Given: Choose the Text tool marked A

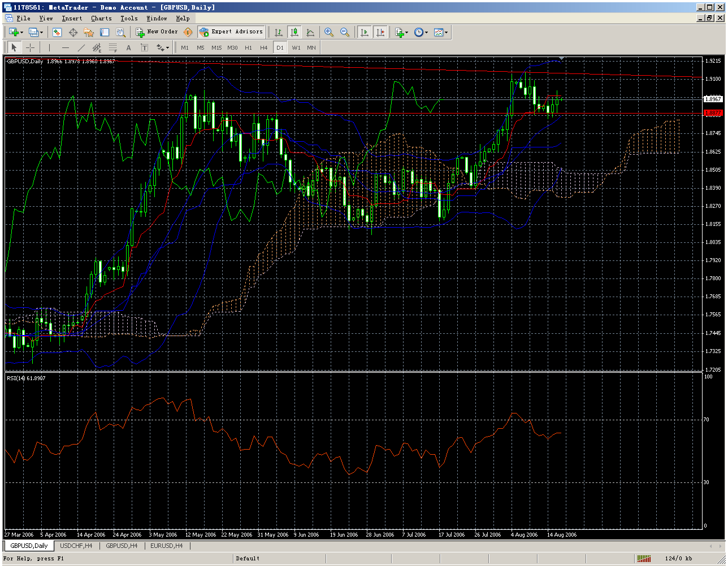Looking at the screenshot, I should tap(128, 47).
